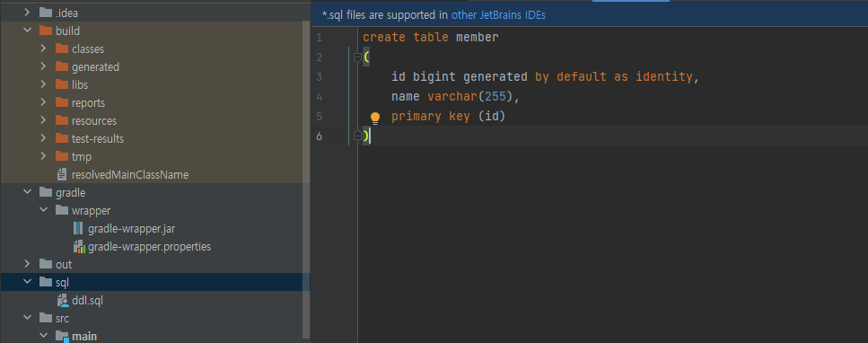The image size is (868, 343).
Task: Expand the test-results folder
Action: [43, 138]
